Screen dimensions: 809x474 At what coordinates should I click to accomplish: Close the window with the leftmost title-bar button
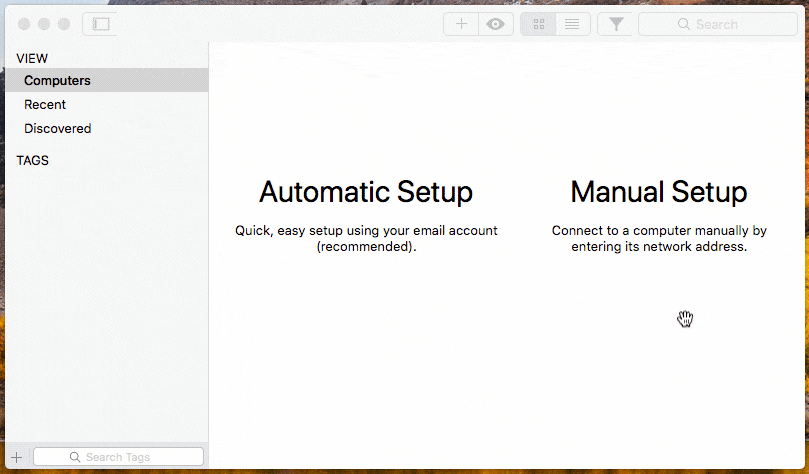click(x=24, y=24)
